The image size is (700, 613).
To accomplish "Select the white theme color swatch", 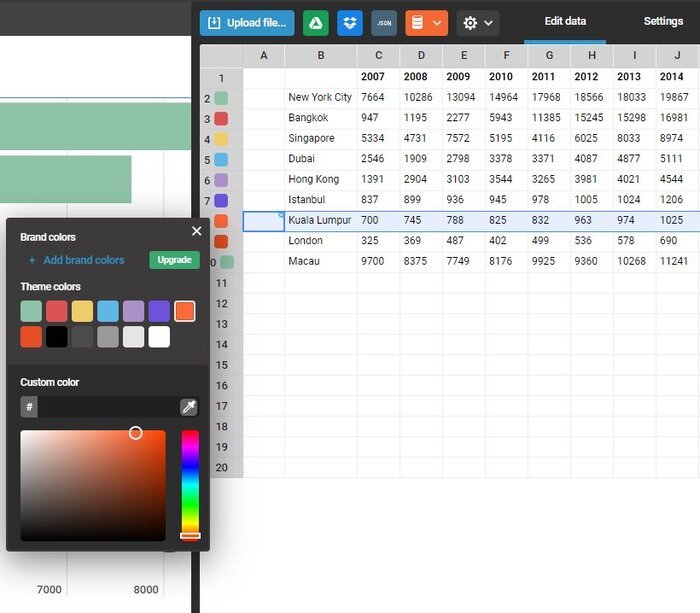I will pyautogui.click(x=159, y=337).
